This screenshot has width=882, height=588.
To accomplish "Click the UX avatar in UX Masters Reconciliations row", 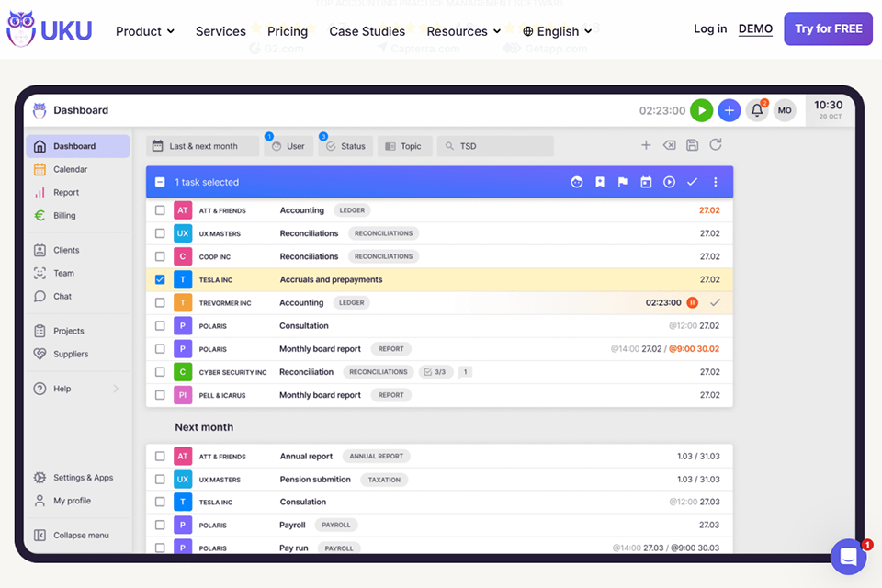I will pos(183,233).
